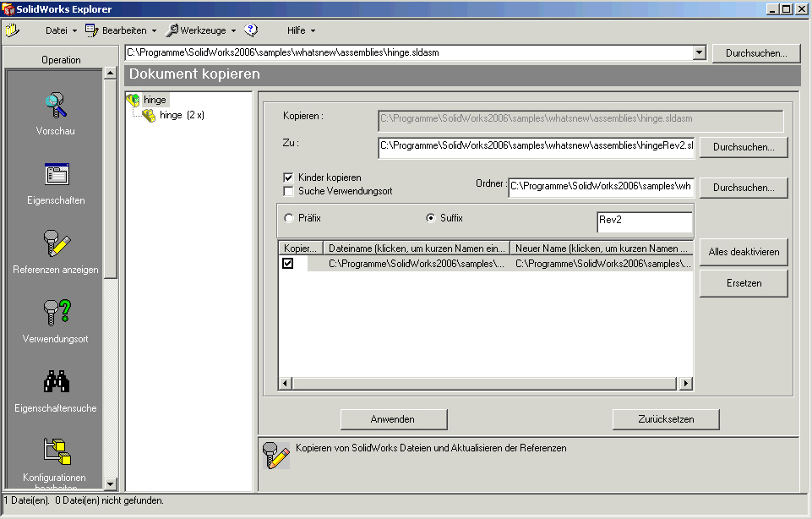Select the Suffix radio button
The height and width of the screenshot is (519, 812).
coord(430,218)
